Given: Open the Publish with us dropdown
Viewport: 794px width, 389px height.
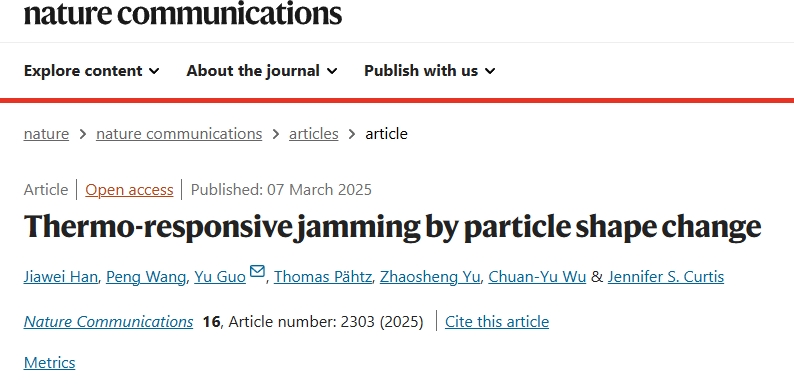Looking at the screenshot, I should [x=430, y=71].
